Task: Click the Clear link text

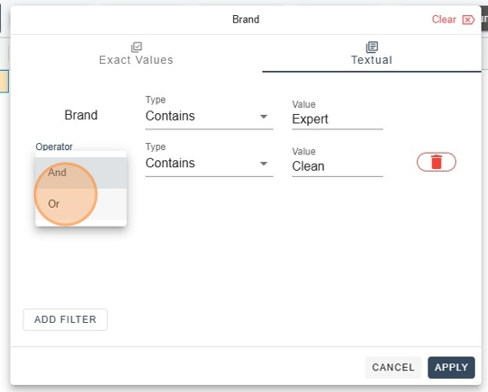Action: [444, 20]
